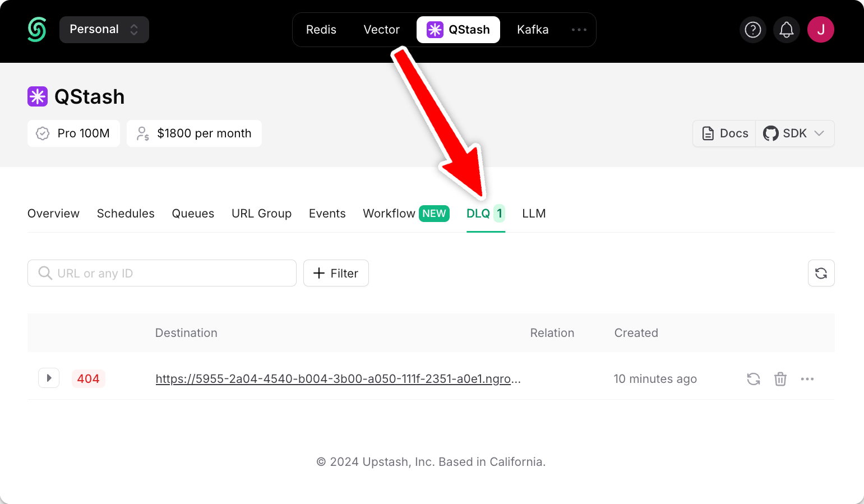Open the help question mark icon

point(753,30)
